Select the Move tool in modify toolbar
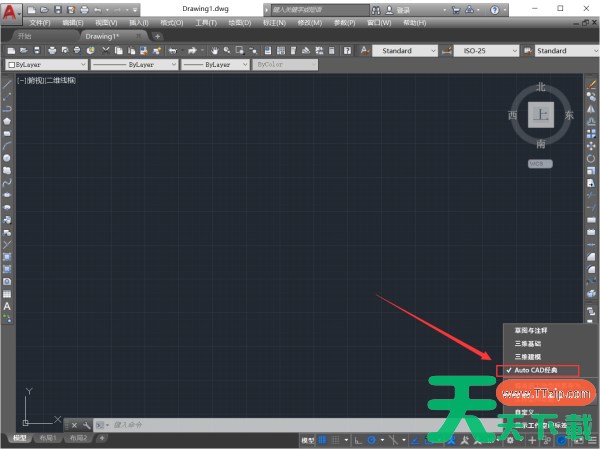This screenshot has height=449, width=600. click(x=591, y=146)
